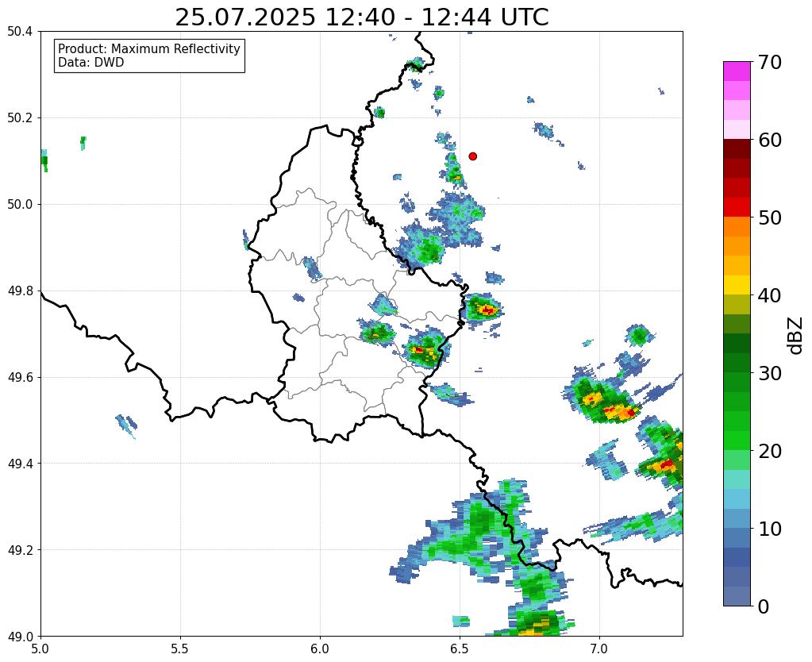This screenshot has width=812, height=662.
Task: Click the 70 label on colorbar
Action: tap(769, 63)
